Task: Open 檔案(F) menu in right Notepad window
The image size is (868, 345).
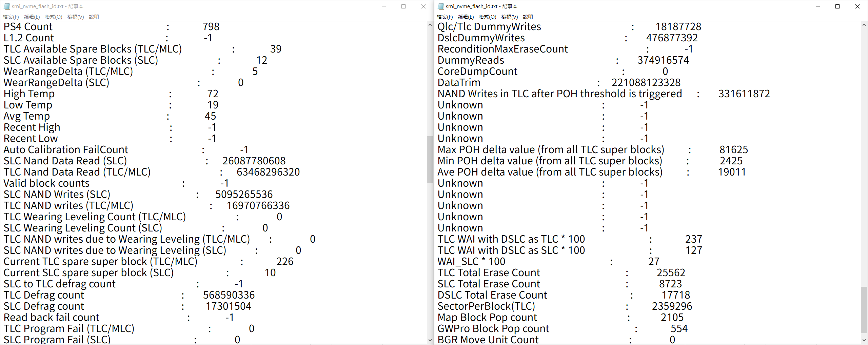Action: pyautogui.click(x=445, y=17)
